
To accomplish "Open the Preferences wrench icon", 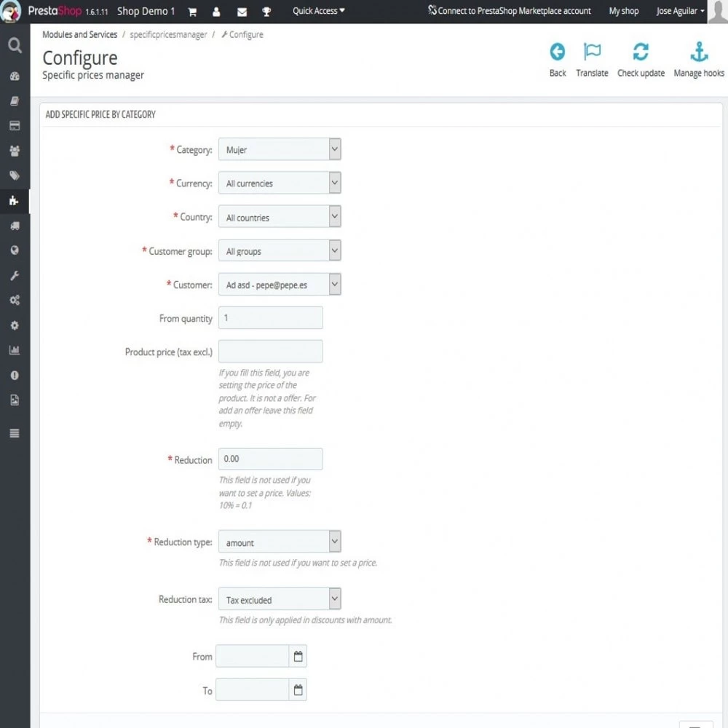I will 15,275.
